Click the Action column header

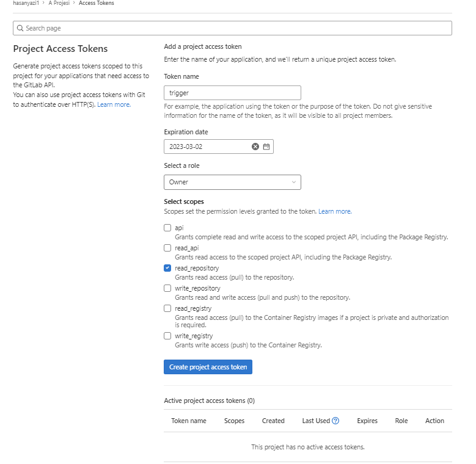(434, 421)
